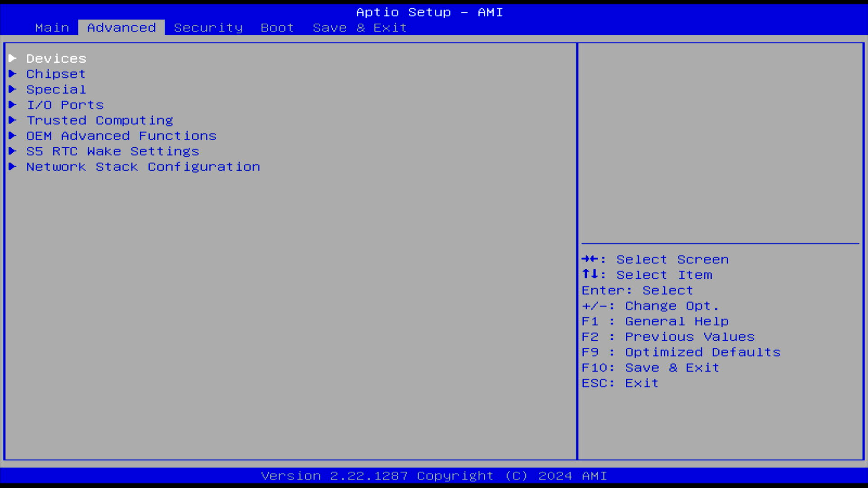
Task: Open Network Stack Configuration page
Action: pyautogui.click(x=143, y=167)
